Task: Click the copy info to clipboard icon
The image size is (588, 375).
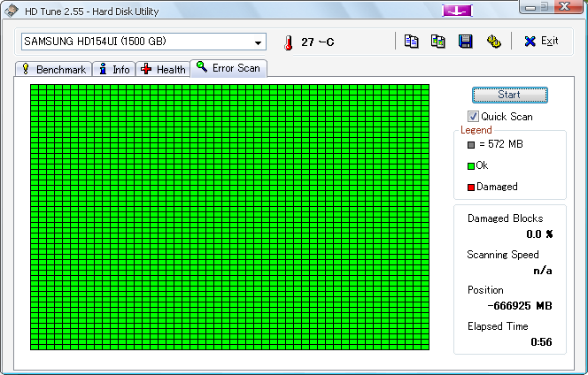Action: (x=411, y=42)
